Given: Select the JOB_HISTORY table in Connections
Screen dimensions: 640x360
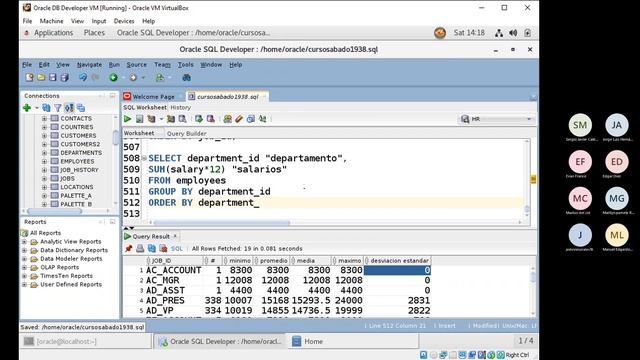Looking at the screenshot, I should pos(79,170).
